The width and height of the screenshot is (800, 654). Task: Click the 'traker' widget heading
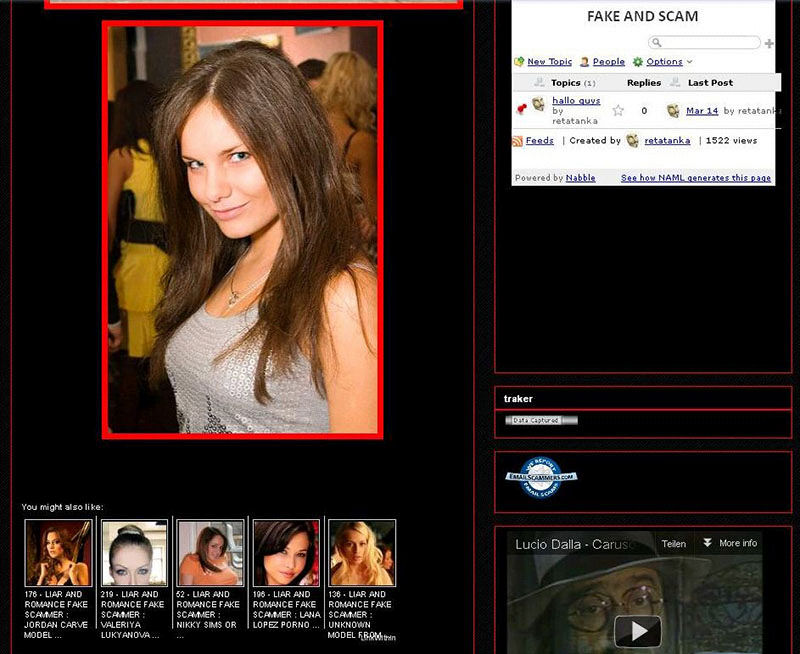(x=518, y=399)
